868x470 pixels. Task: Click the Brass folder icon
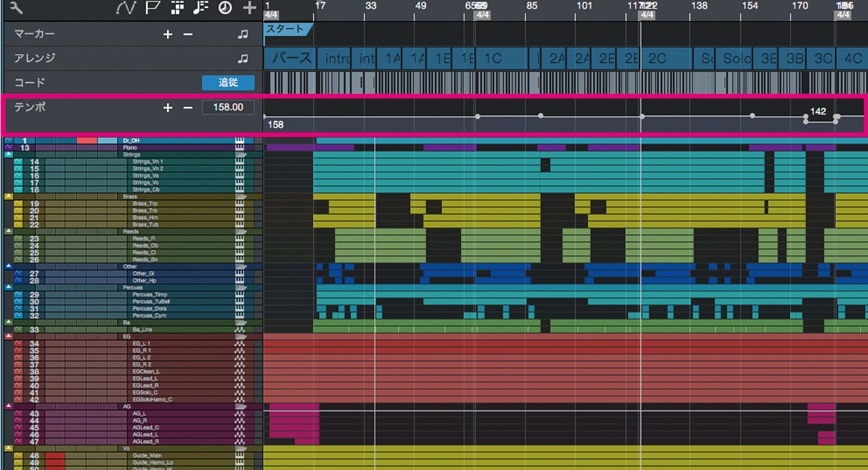point(239,197)
